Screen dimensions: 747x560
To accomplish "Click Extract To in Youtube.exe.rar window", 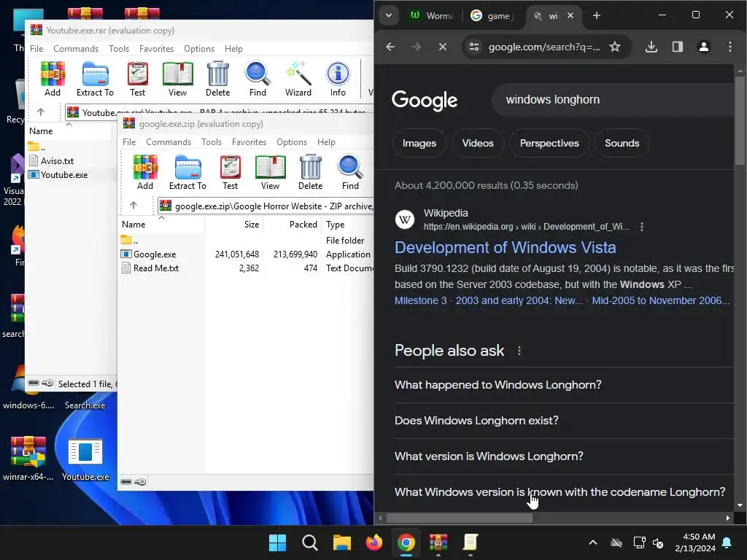I will pos(95,79).
